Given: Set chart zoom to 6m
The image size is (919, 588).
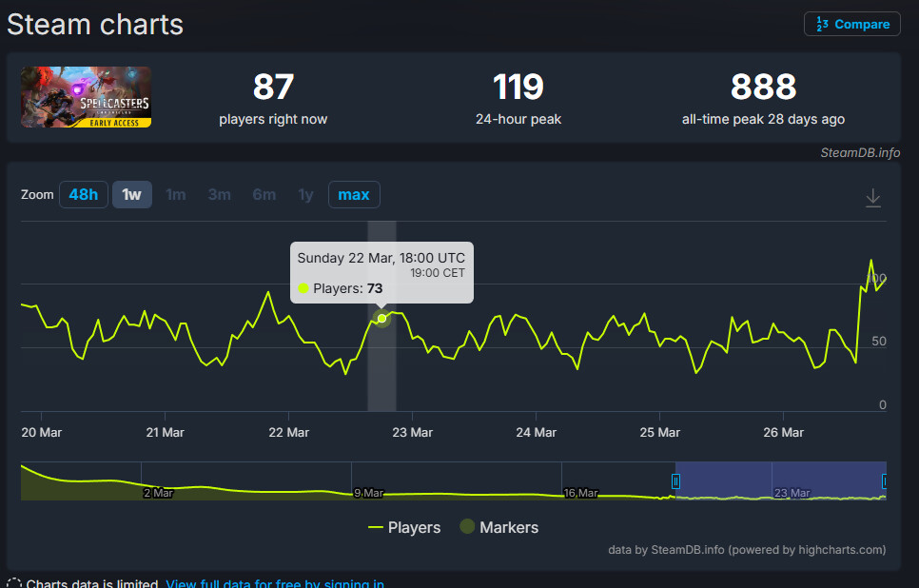Looking at the screenshot, I should click(264, 195).
